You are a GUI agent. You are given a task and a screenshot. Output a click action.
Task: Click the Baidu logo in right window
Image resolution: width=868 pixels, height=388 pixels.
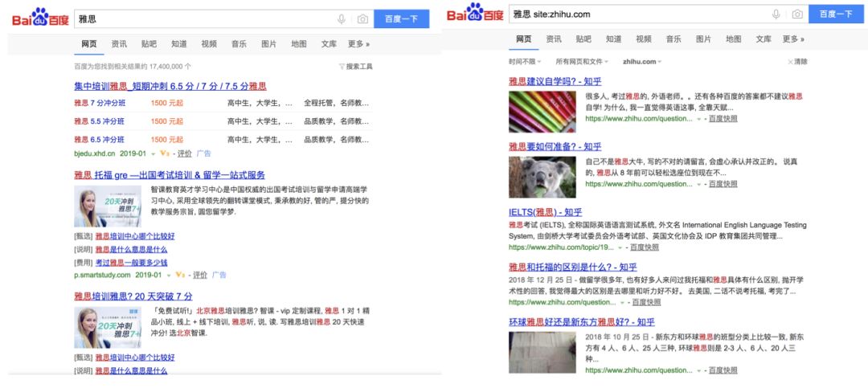click(x=475, y=14)
